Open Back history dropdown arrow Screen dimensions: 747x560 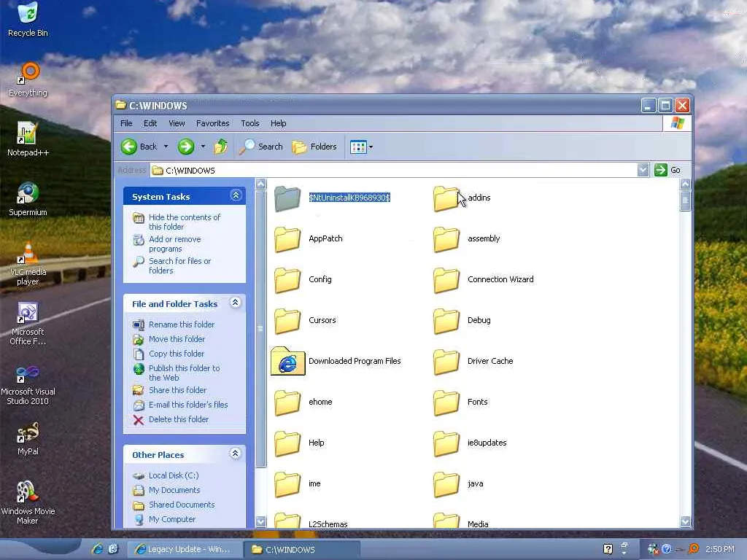pyautogui.click(x=166, y=147)
